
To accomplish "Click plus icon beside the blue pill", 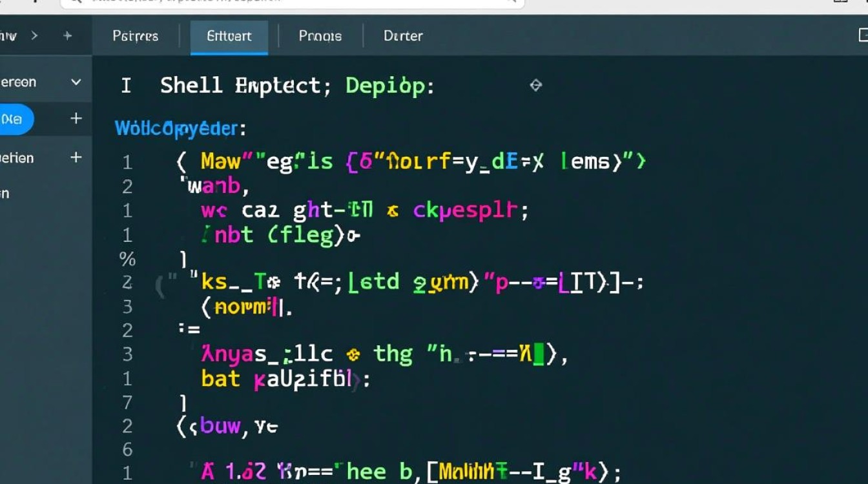I will click(76, 119).
